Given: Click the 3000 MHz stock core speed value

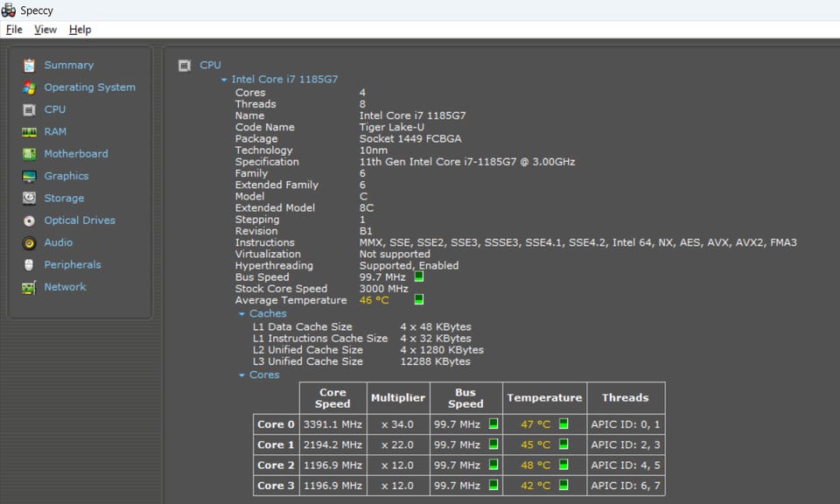Looking at the screenshot, I should (383, 289).
